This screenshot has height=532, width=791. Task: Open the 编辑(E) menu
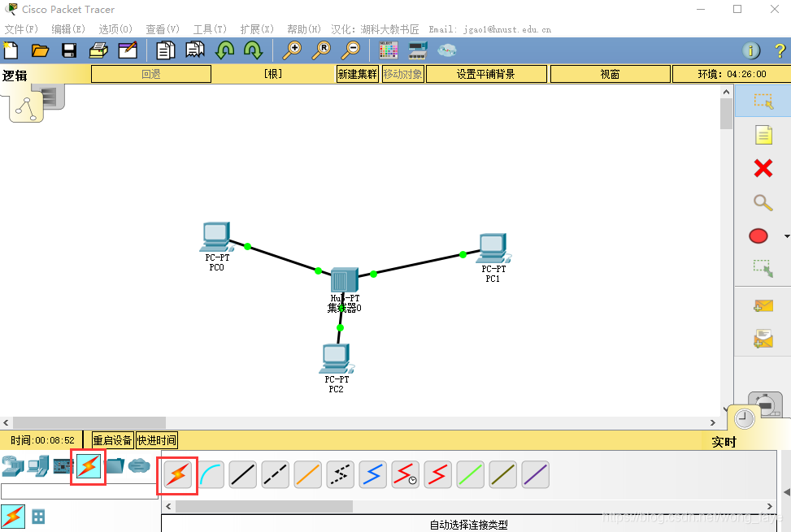tap(68, 29)
